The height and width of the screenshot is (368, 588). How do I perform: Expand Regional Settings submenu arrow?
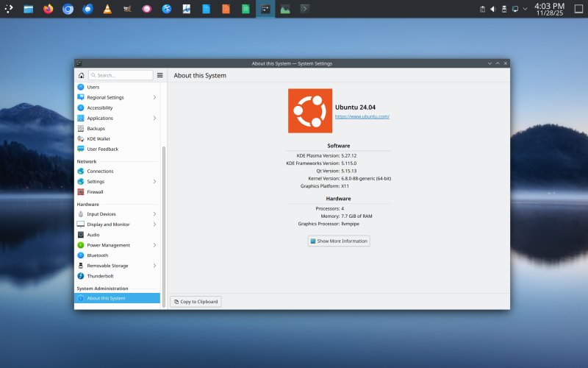[x=154, y=97]
